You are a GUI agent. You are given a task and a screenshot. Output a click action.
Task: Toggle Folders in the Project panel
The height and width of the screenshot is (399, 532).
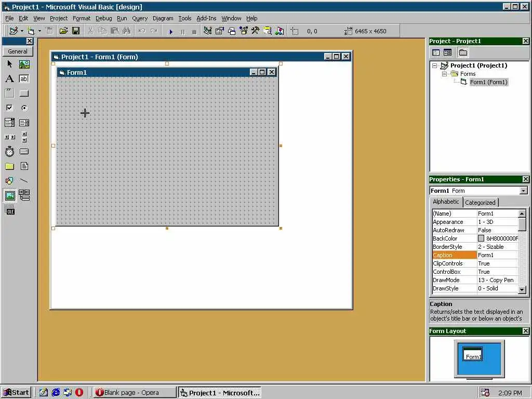463,52
